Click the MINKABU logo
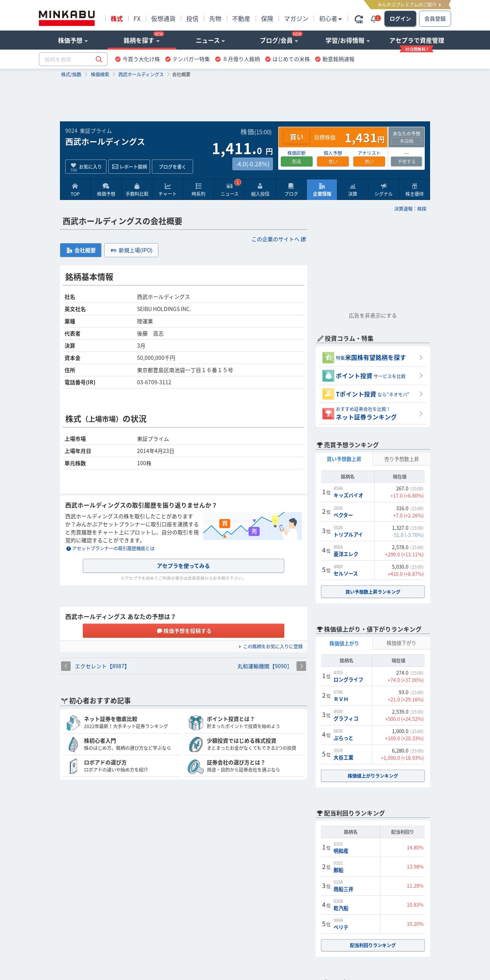Screen dimensions: 490x980 pyautogui.click(x=67, y=18)
